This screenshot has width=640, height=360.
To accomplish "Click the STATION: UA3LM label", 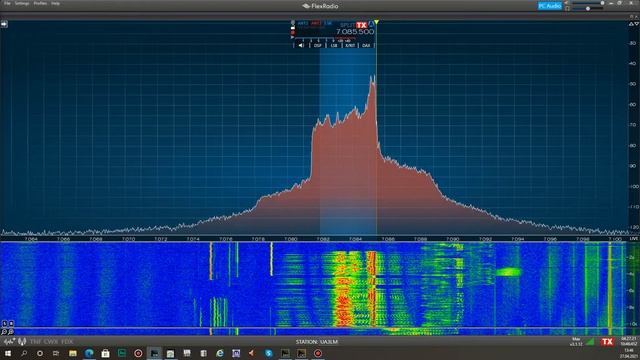I will coord(317,342).
